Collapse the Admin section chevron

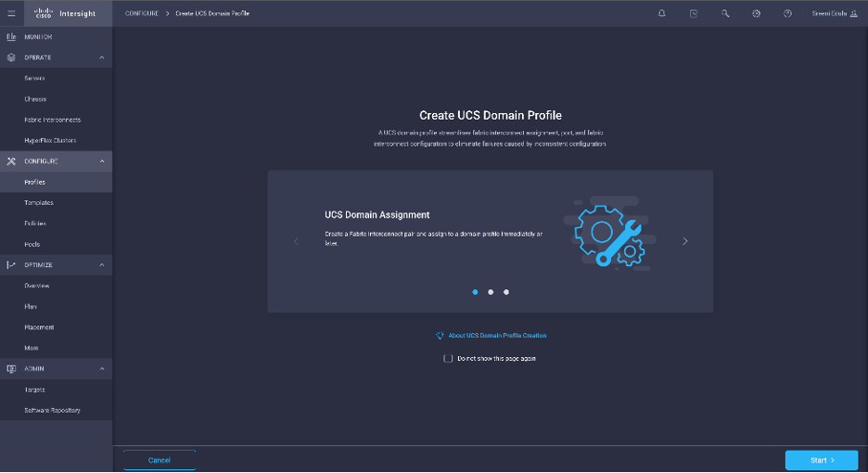[102, 369]
